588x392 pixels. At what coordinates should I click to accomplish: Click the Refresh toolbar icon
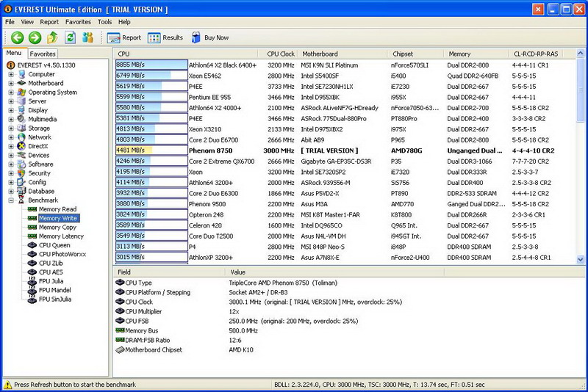tap(70, 37)
